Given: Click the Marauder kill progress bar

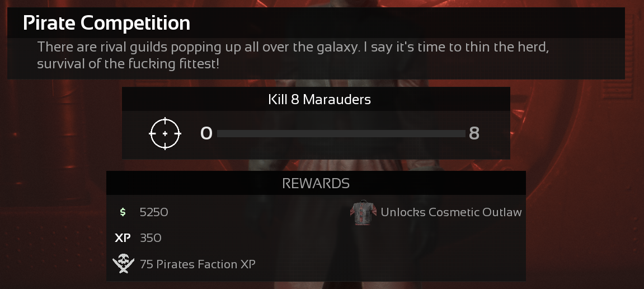Looking at the screenshot, I should [x=341, y=134].
